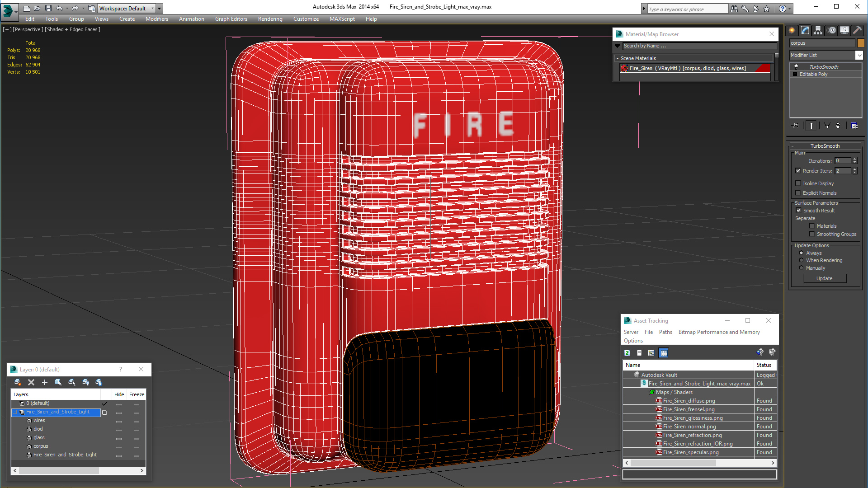Delete layer with the X icon
The width and height of the screenshot is (868, 488).
(31, 382)
